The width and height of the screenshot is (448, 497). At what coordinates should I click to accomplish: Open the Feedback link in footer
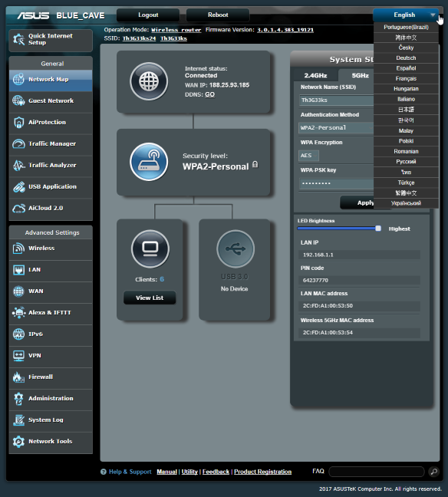(216, 472)
